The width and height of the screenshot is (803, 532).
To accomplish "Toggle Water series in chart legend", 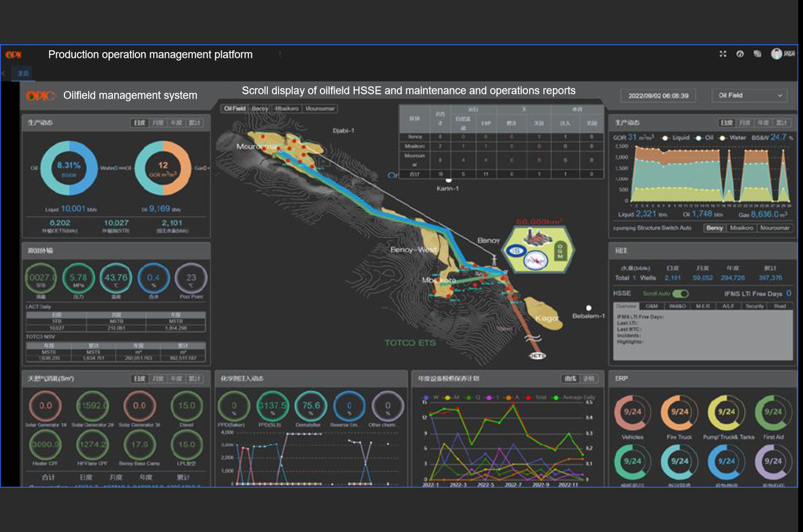I will [x=733, y=138].
